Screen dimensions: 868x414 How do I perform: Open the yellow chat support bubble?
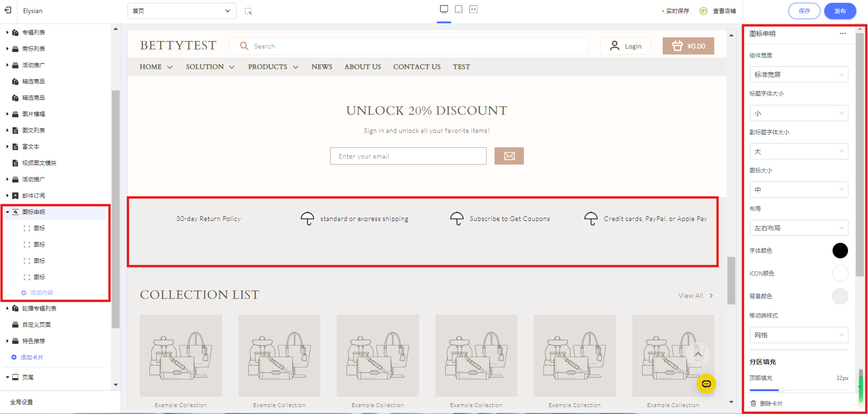coord(706,384)
